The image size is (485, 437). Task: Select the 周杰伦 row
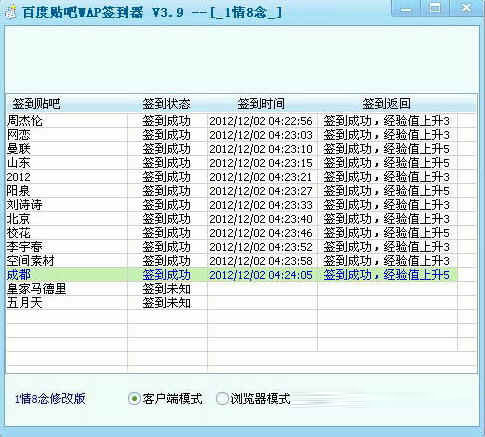click(232, 121)
